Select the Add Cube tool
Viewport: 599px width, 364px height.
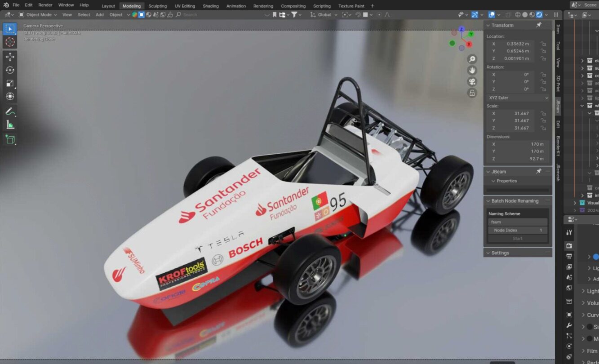click(10, 139)
